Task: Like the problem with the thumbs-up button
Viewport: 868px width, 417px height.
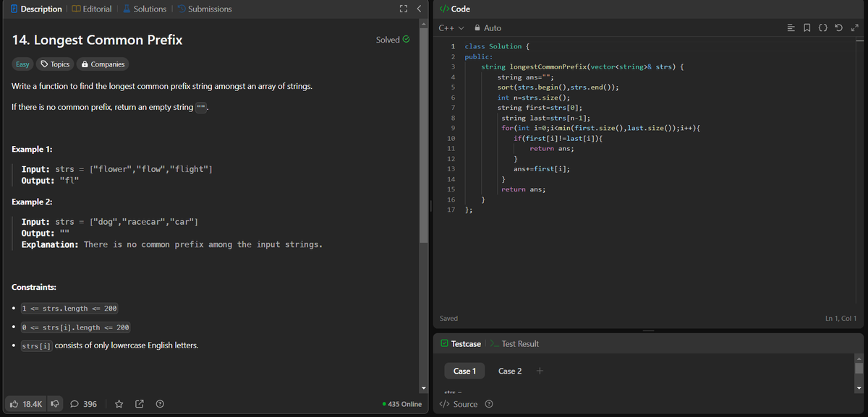Action: [26, 404]
